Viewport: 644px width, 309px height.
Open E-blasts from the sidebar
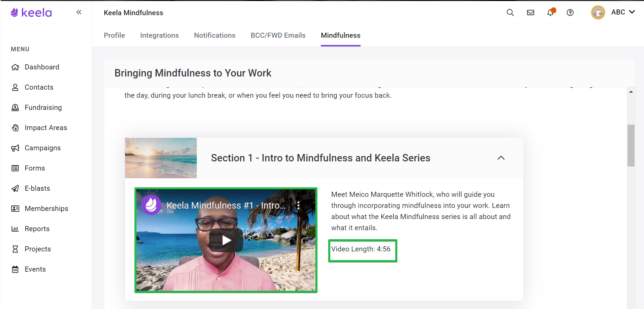(x=37, y=188)
